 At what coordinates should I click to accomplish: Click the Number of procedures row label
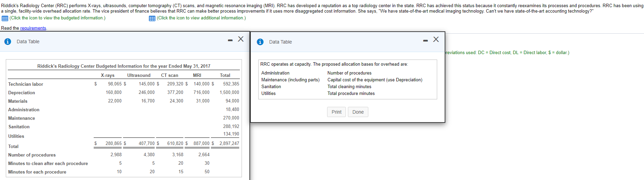[x=32, y=155]
